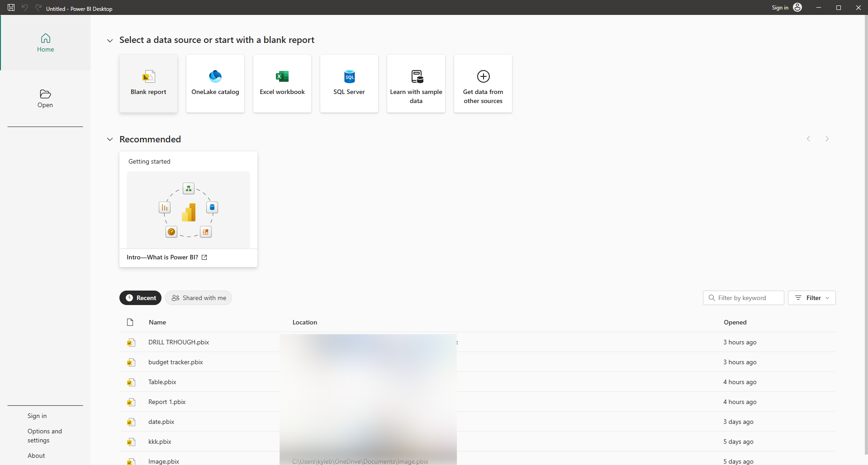This screenshot has width=868, height=465.
Task: Select Open in the left sidebar
Action: pos(45,99)
